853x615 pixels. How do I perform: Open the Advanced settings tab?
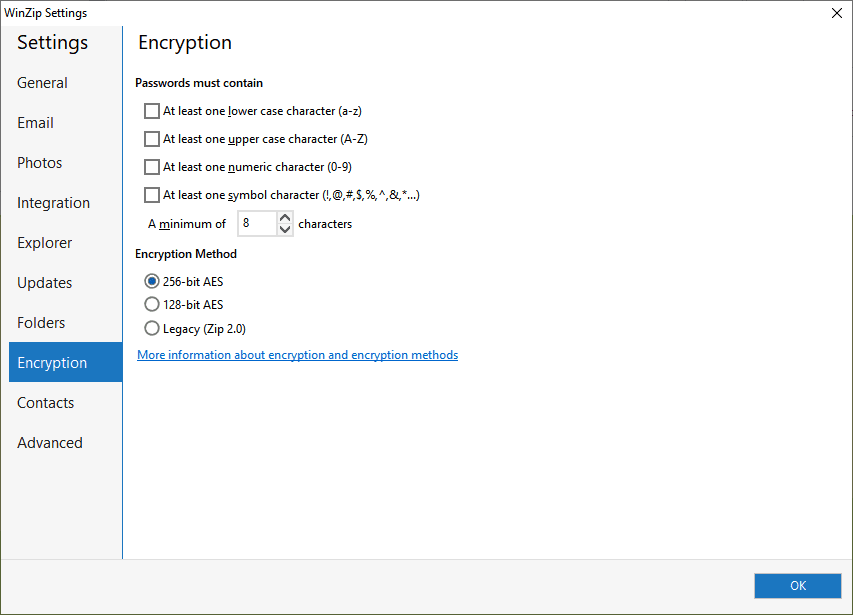(x=50, y=443)
